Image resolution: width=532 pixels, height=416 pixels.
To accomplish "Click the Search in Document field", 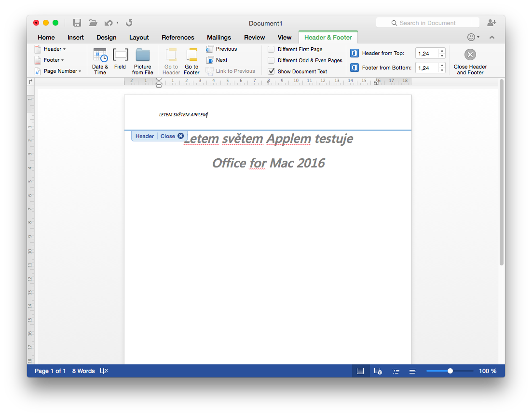I will pyautogui.click(x=427, y=23).
